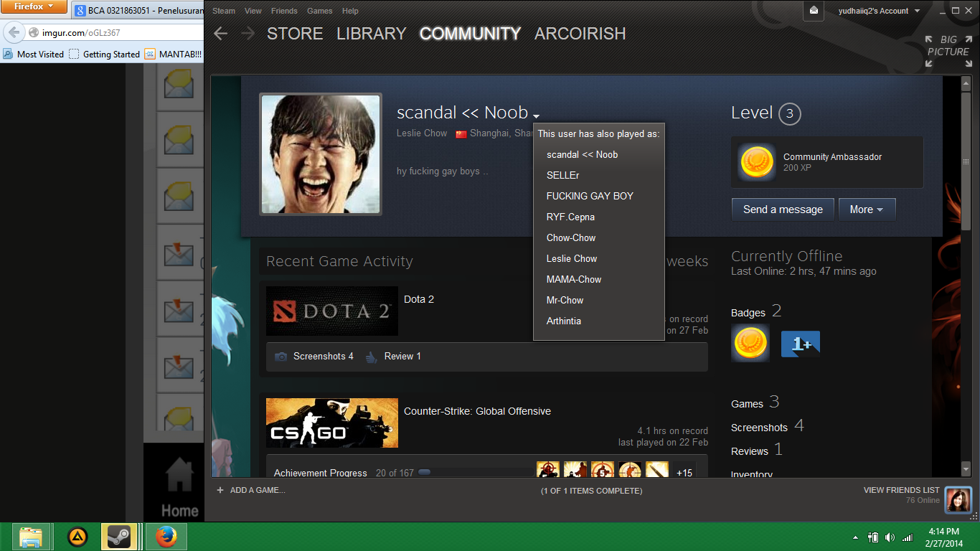Select the blue 1+ game badge

[x=801, y=343]
